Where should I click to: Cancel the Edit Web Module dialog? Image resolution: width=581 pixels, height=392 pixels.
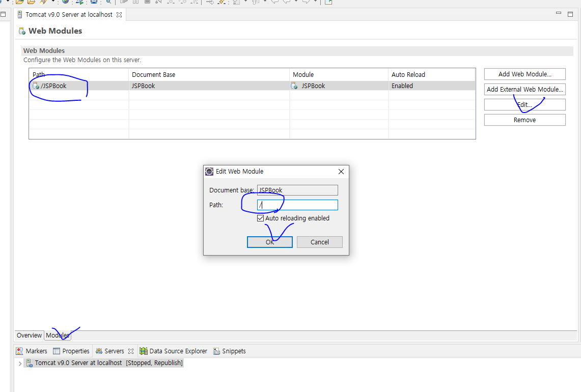[319, 242]
